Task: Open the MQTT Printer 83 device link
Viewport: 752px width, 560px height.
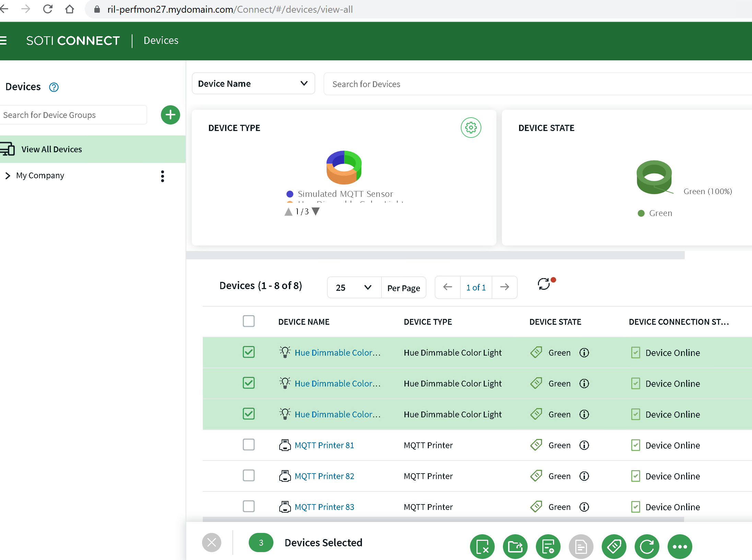Action: [x=324, y=507]
